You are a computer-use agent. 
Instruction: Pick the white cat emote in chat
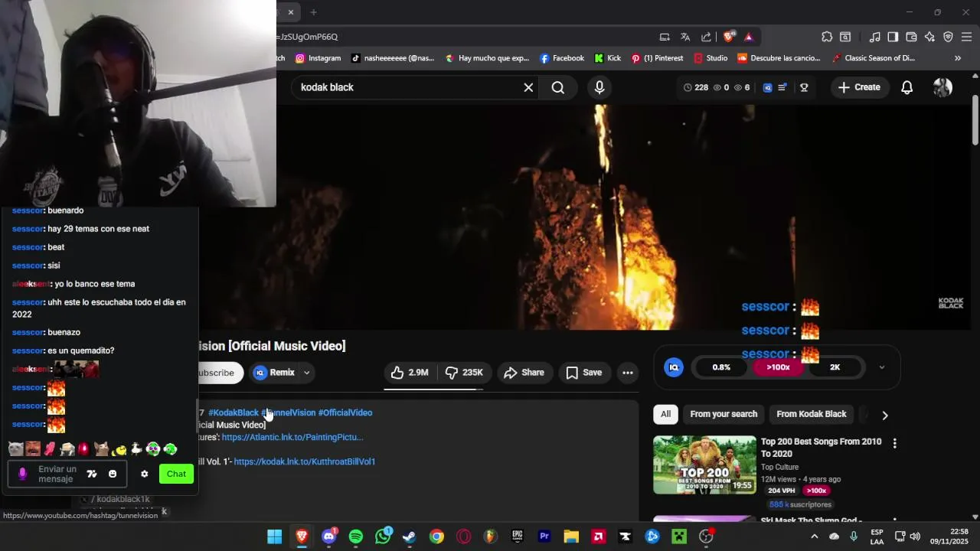pos(16,449)
